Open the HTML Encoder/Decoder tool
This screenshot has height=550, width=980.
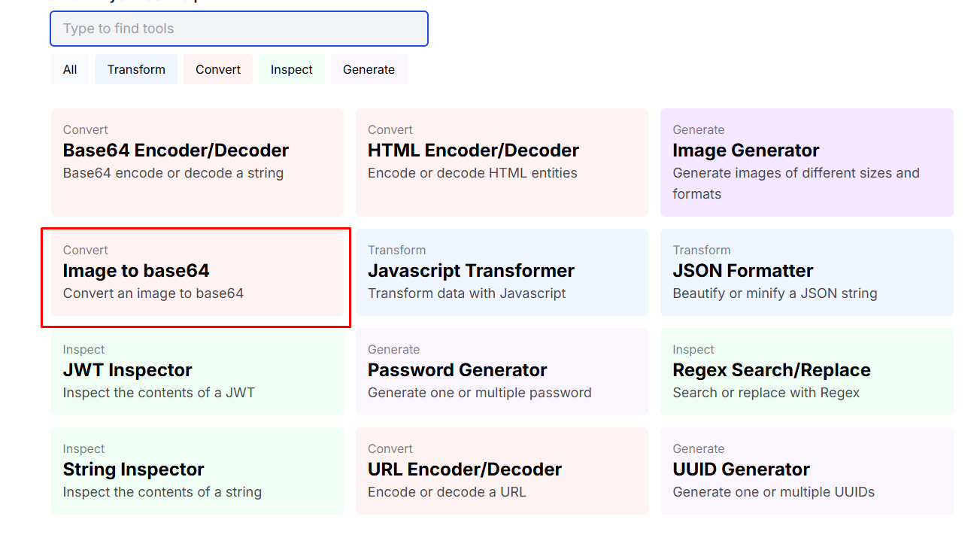(x=502, y=162)
